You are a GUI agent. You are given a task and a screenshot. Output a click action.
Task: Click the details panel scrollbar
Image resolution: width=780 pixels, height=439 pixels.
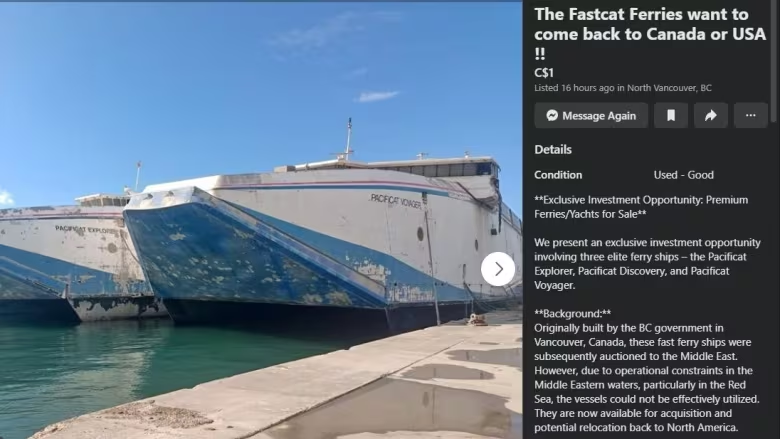(773, 60)
